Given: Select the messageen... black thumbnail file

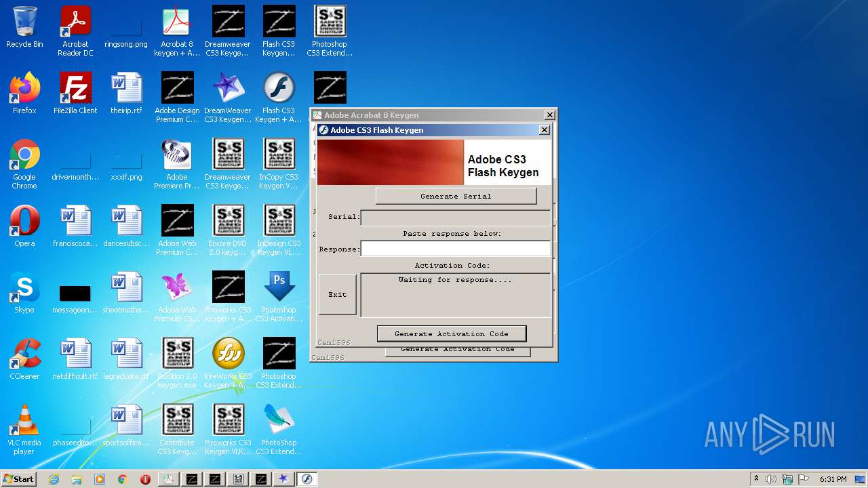Looking at the screenshot, I should (x=75, y=297).
